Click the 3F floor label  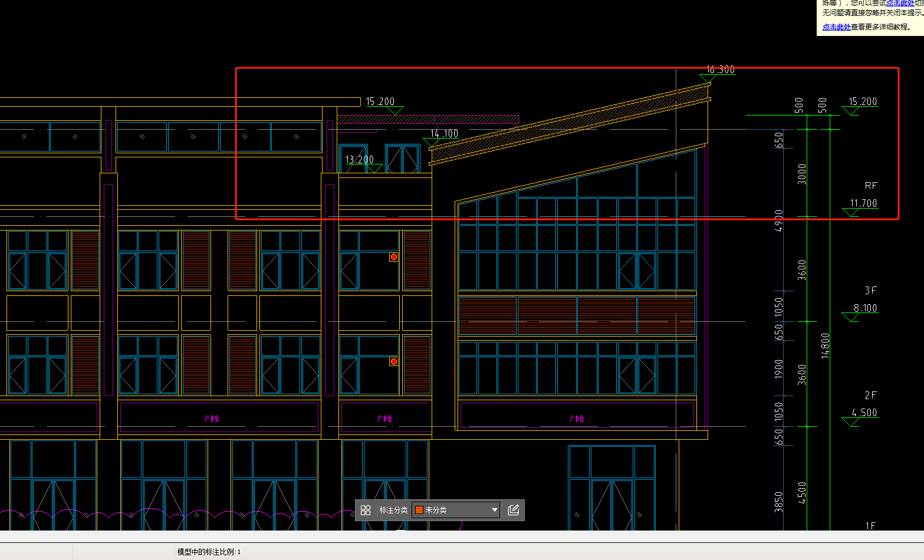click(x=871, y=291)
